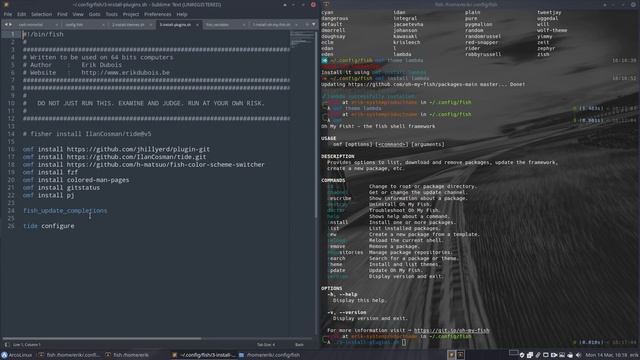Click the editor vertical scrollbar

(316, 124)
